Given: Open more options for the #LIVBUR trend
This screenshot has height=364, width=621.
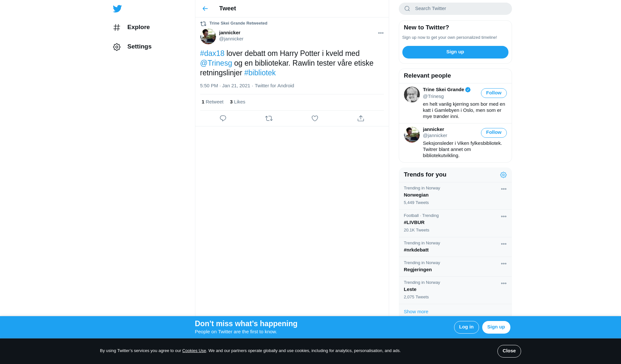Looking at the screenshot, I should click(504, 217).
